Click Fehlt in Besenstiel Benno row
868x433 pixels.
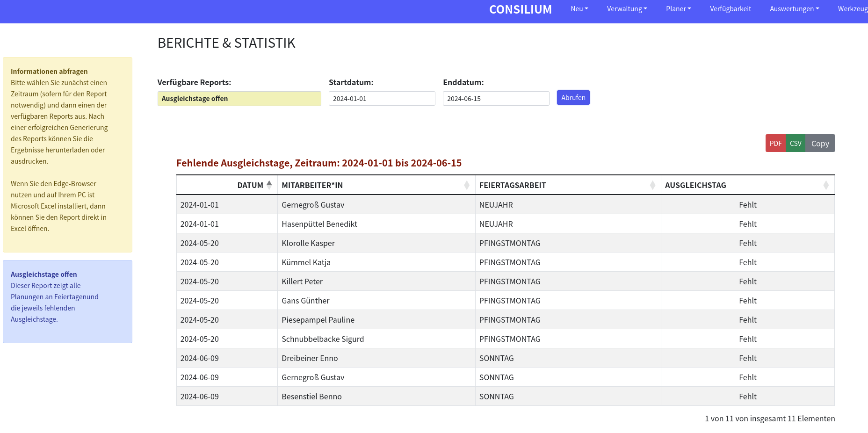[x=748, y=397]
